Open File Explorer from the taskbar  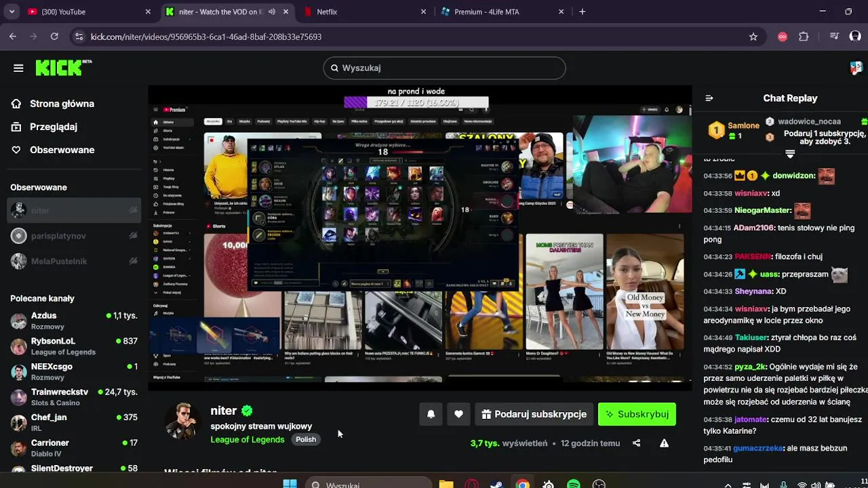click(446, 484)
